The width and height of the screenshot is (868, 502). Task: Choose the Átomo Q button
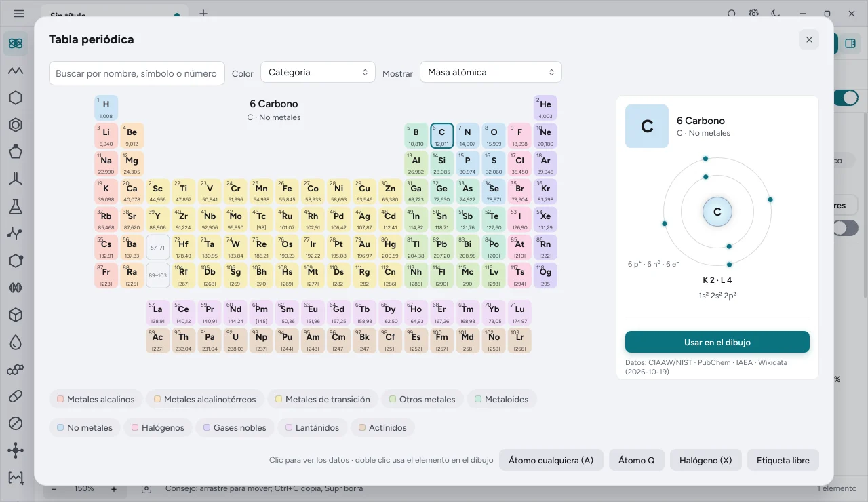(x=637, y=460)
